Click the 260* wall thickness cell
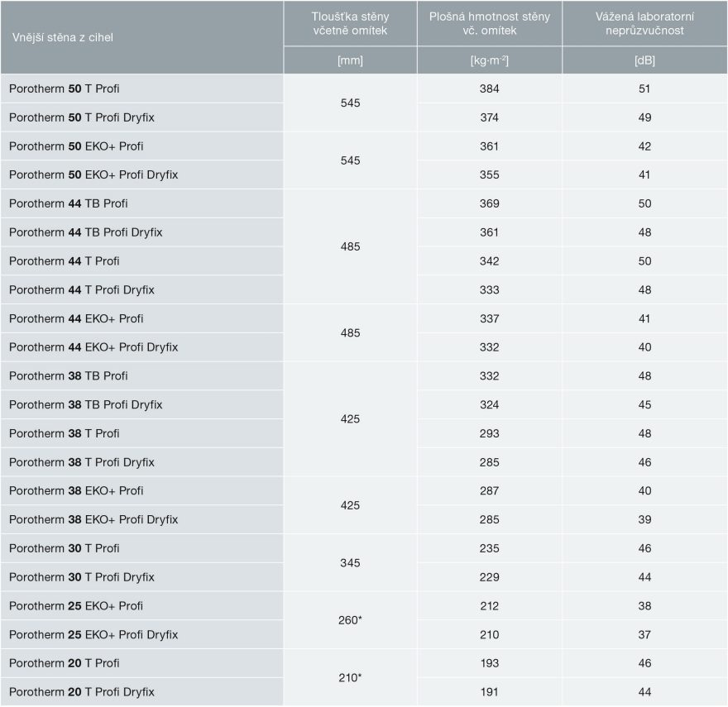This screenshot has width=728, height=707. click(x=350, y=620)
